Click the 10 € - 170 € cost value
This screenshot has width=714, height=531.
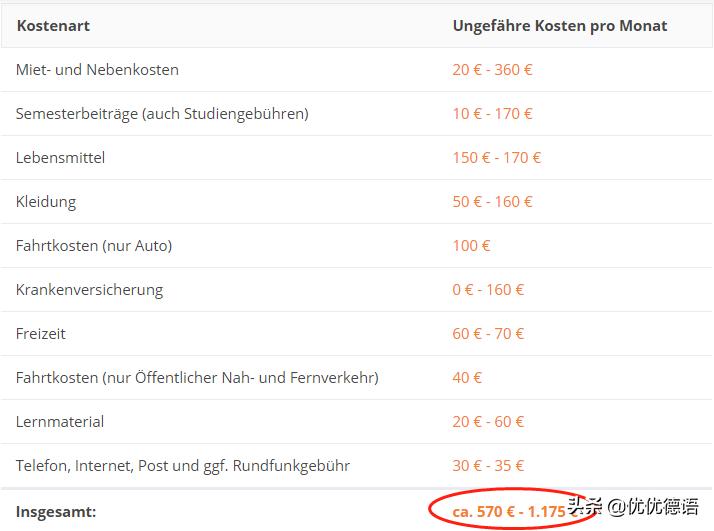coord(492,114)
